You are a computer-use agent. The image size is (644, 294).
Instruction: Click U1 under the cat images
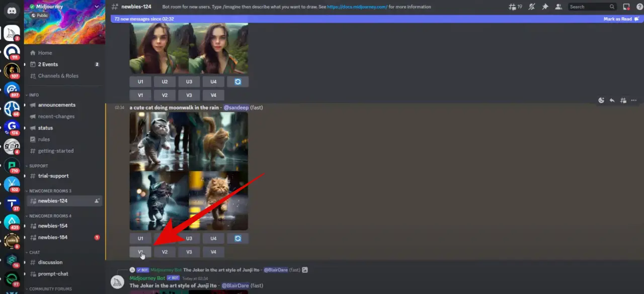[140, 238]
